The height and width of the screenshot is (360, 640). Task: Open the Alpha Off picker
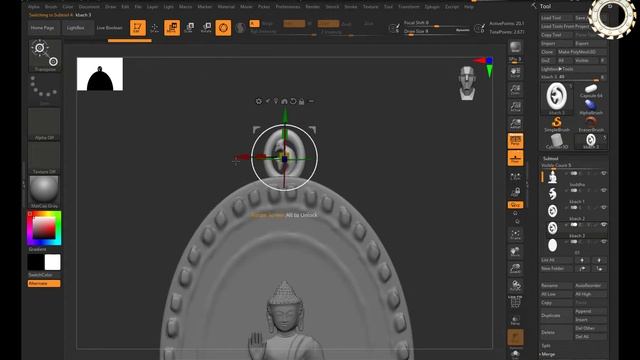click(x=44, y=124)
